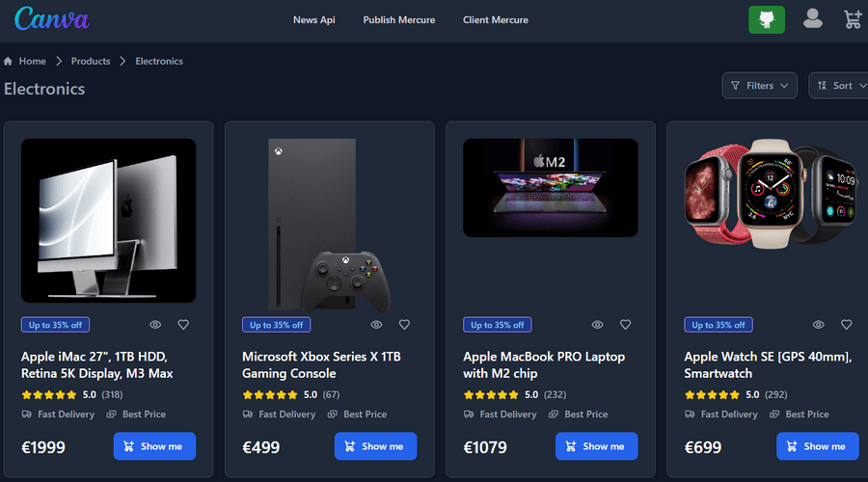Click the Canva logo

pyautogui.click(x=51, y=19)
